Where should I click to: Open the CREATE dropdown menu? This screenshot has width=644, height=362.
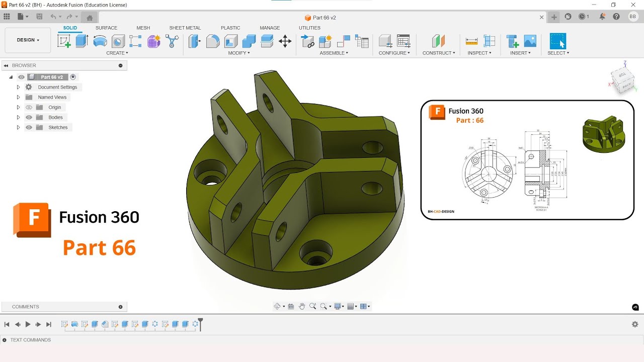[x=117, y=53]
